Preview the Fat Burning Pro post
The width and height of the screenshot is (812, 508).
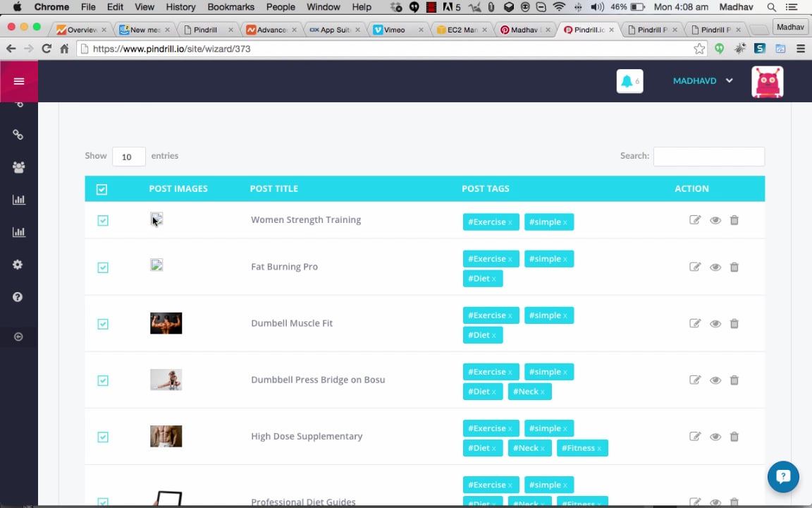(715, 267)
